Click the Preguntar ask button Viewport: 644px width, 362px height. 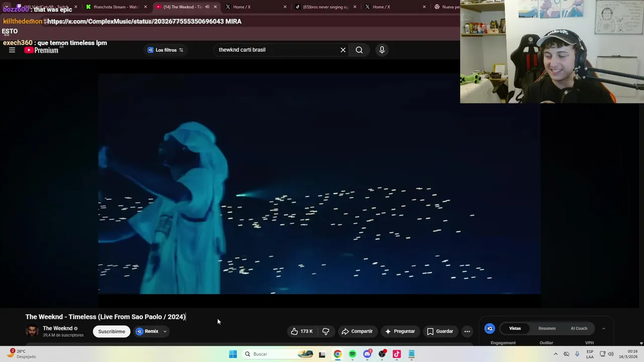point(400,331)
